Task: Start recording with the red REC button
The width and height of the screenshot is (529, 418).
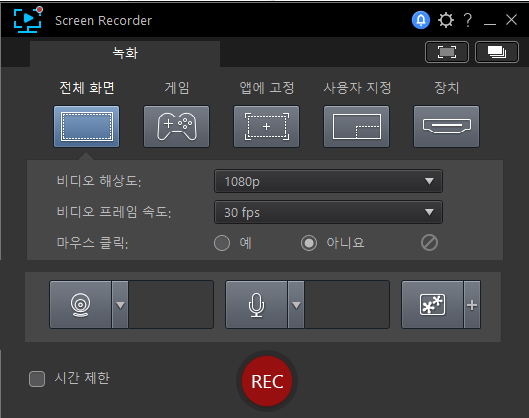Action: [267, 381]
